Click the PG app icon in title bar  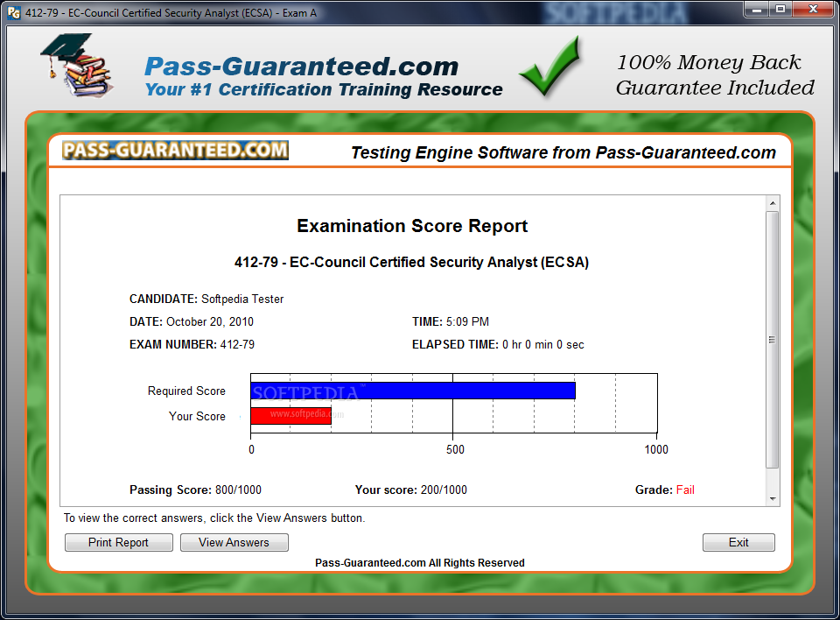pyautogui.click(x=14, y=12)
